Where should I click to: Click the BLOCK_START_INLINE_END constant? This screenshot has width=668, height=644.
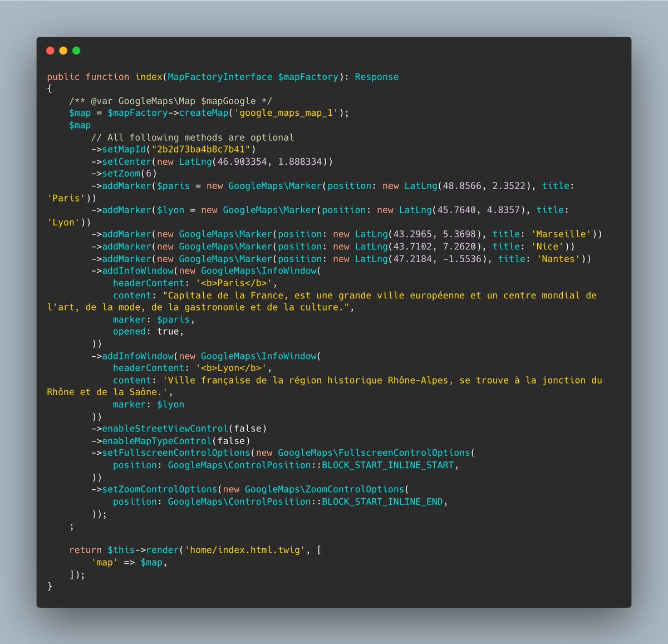(x=382, y=502)
